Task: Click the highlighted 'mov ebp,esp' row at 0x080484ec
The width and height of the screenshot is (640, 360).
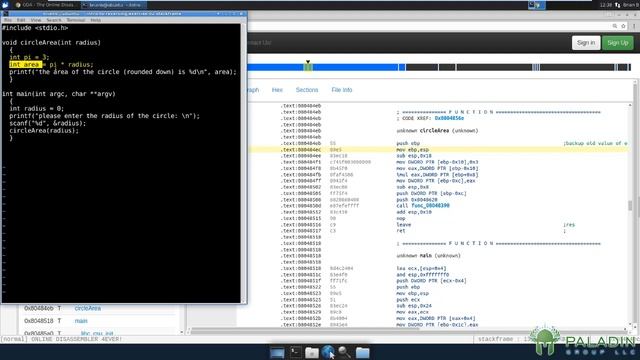Action: tap(439, 150)
